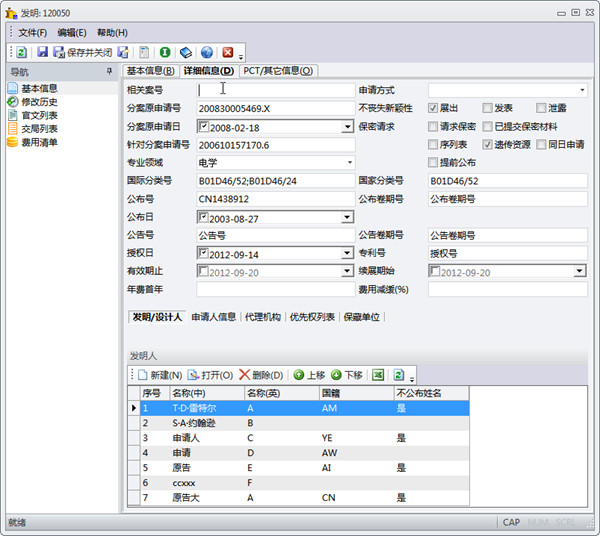Click the 相关案号 input field
The image size is (600, 536).
(x=276, y=90)
